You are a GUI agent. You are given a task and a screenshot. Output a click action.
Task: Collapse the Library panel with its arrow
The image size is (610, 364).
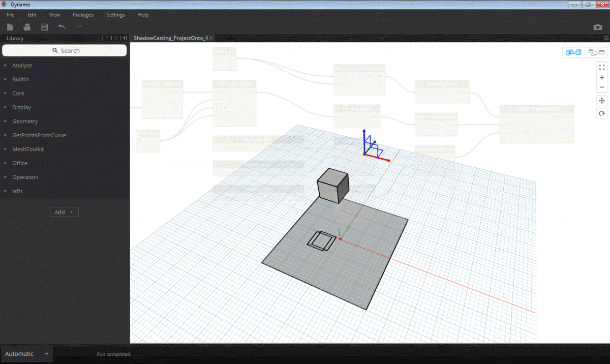click(125, 38)
